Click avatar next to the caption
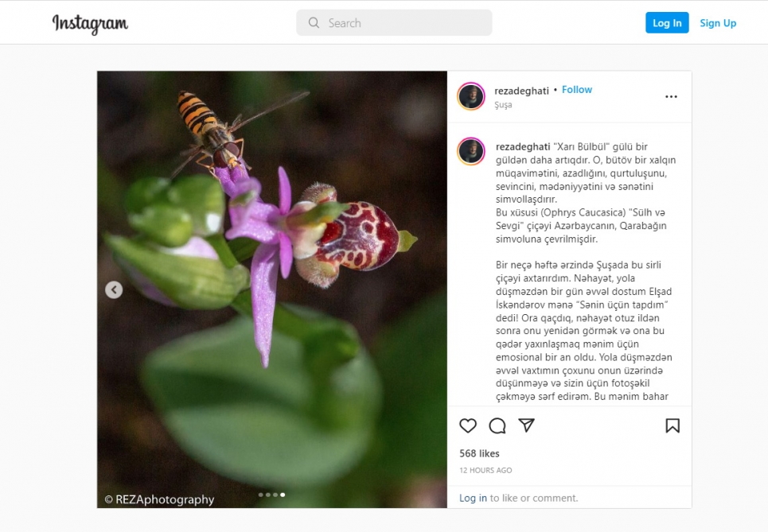This screenshot has width=768, height=532. point(471,151)
